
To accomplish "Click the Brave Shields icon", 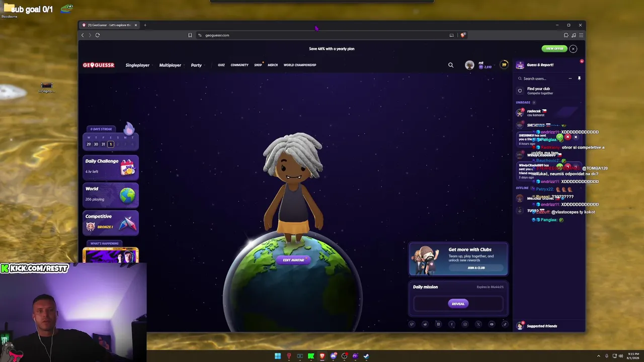I will click(x=463, y=35).
